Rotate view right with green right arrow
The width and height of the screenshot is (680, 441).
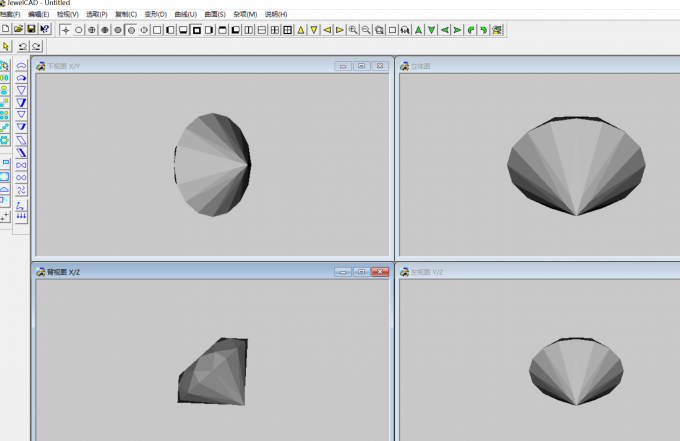458,30
